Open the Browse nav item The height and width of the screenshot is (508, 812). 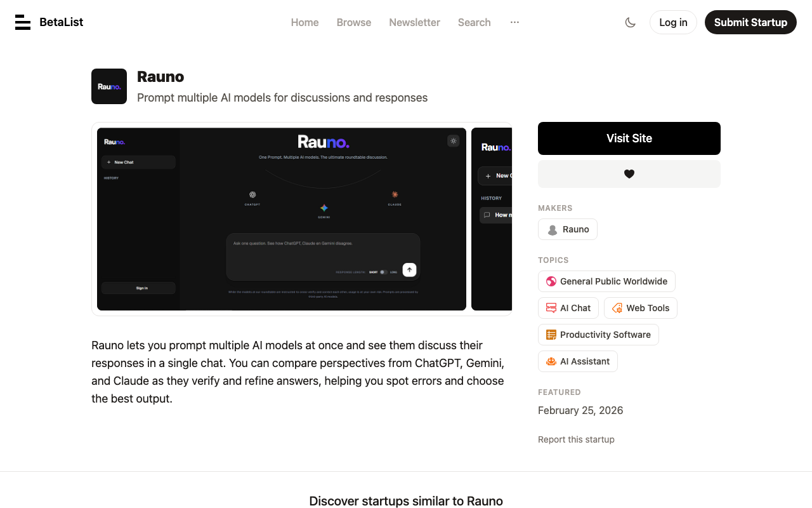point(354,22)
